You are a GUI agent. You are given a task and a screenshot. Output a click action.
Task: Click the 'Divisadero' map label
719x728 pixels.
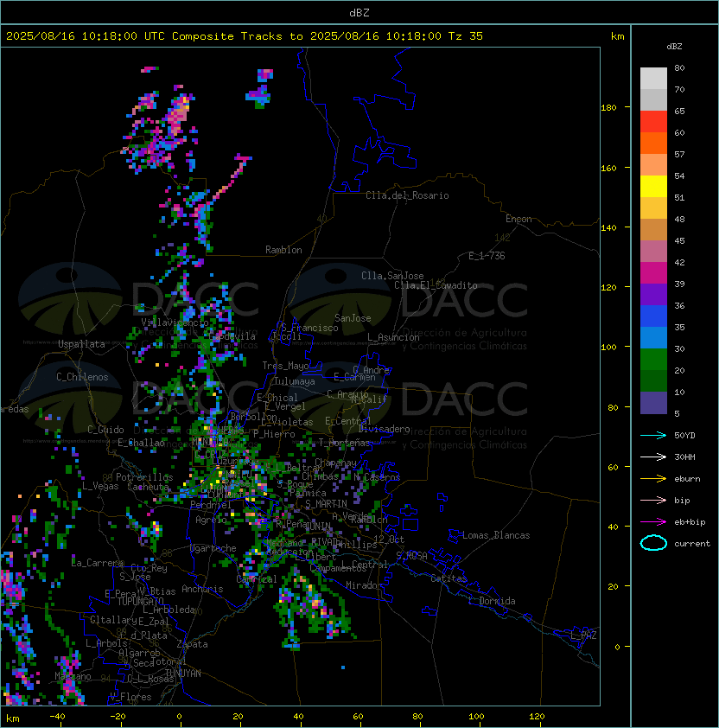click(384, 429)
